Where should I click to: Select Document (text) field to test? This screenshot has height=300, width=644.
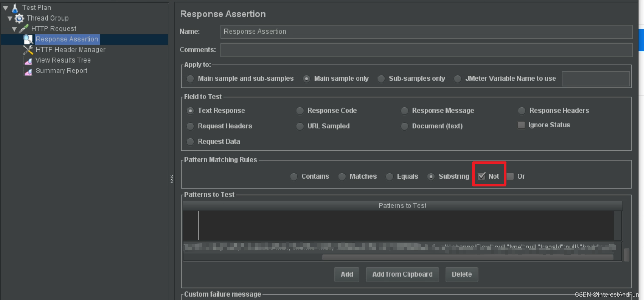pyautogui.click(x=404, y=126)
